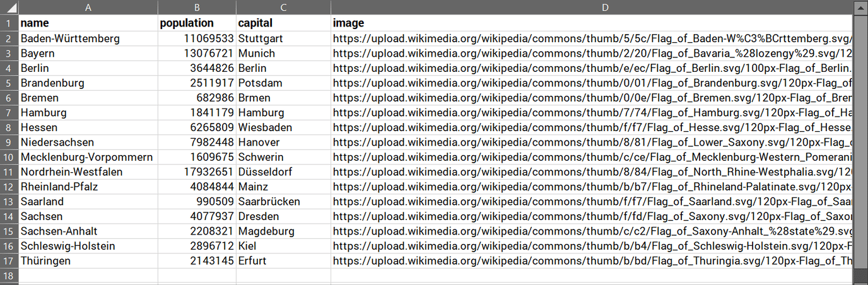Select column A header
Image resolution: width=868 pixels, height=285 pixels.
coord(88,8)
